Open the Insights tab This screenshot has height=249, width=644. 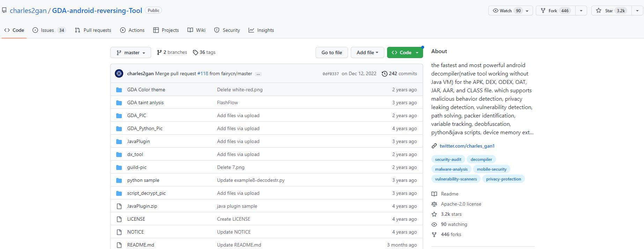pos(261,30)
